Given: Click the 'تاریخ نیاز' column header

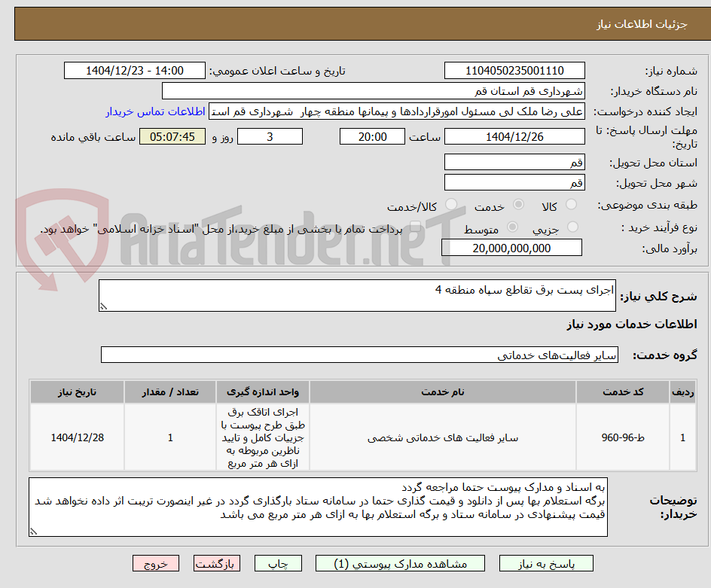Looking at the screenshot, I should 77,392.
